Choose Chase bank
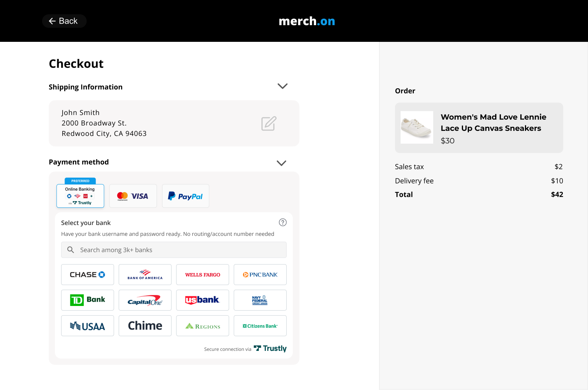 pyautogui.click(x=87, y=275)
